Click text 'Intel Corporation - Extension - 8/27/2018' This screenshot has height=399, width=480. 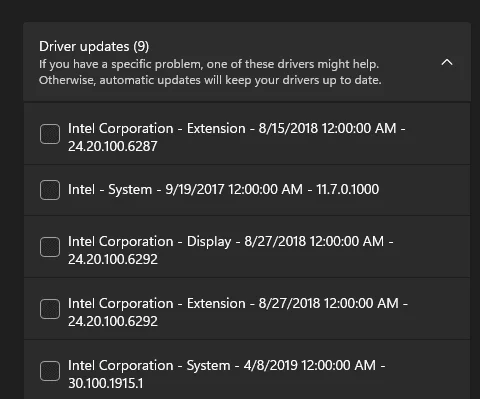point(194,303)
